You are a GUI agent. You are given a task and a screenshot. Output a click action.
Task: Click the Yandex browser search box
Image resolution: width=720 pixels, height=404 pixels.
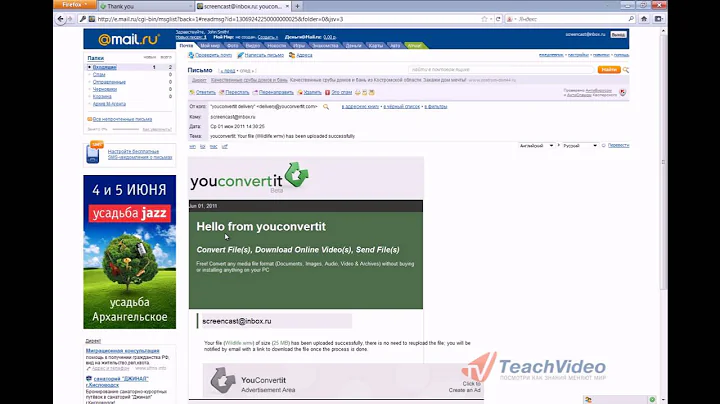(572, 19)
